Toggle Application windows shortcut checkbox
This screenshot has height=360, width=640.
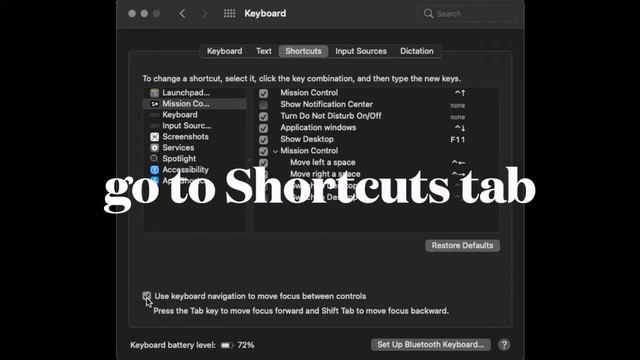pyautogui.click(x=264, y=128)
